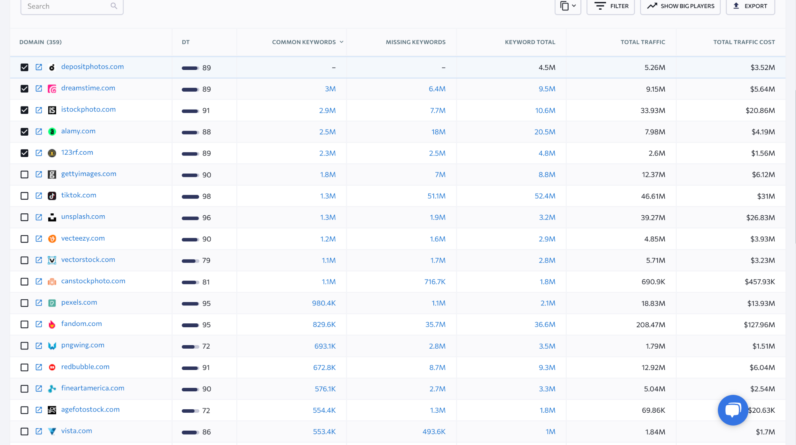Image resolution: width=796 pixels, height=445 pixels.
Task: Open fandom.com external link icon
Action: coord(39,324)
